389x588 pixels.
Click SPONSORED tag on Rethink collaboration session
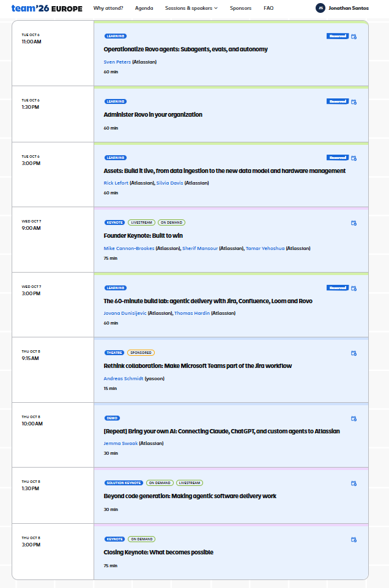(141, 353)
